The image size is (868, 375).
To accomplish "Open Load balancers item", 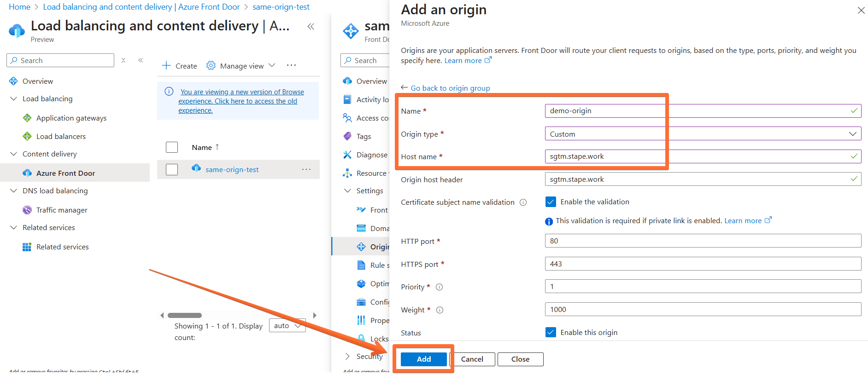I will pyautogui.click(x=61, y=136).
